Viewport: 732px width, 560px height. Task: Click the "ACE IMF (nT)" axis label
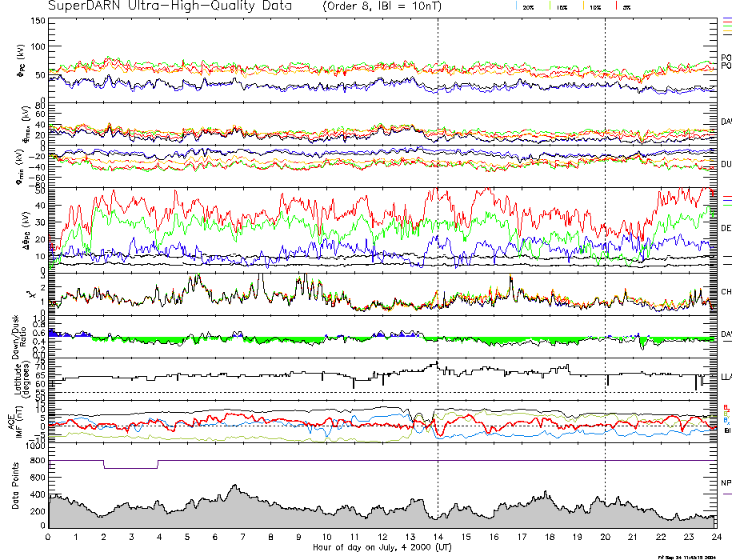click(x=14, y=421)
